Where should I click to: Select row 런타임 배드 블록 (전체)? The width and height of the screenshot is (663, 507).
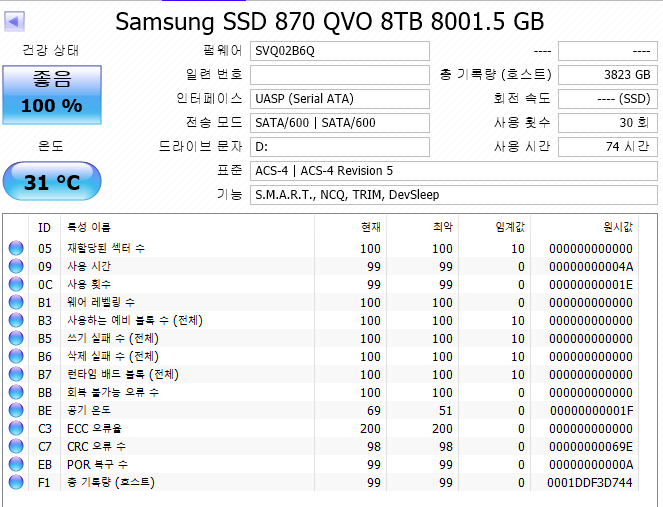click(x=321, y=374)
